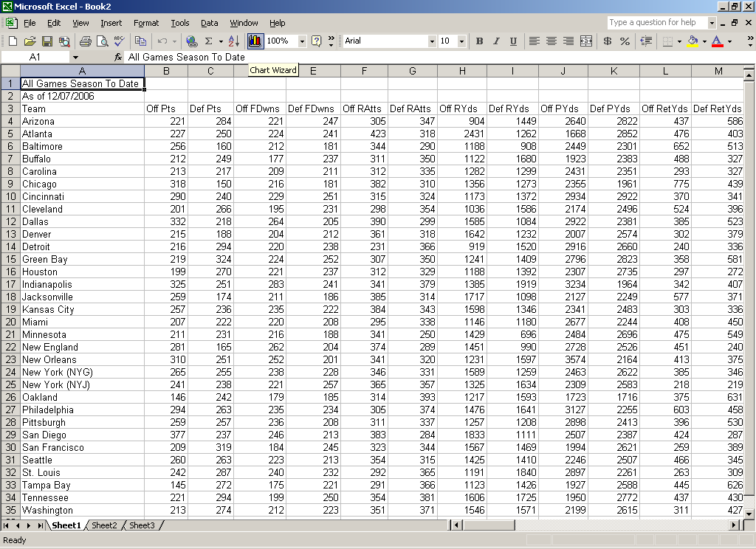756x549 pixels.
Task: Click the Decrease Indent icon
Action: [646, 41]
